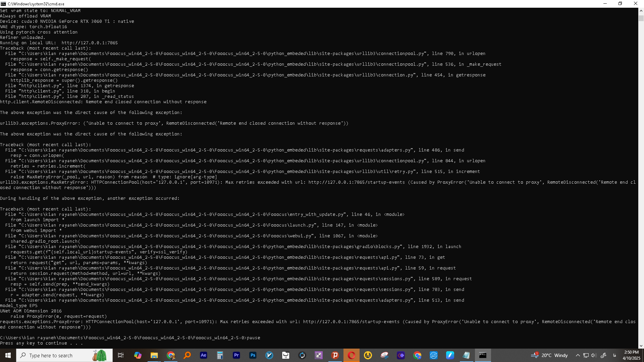
Task: Open the Windows Start menu
Action: (x=8, y=355)
